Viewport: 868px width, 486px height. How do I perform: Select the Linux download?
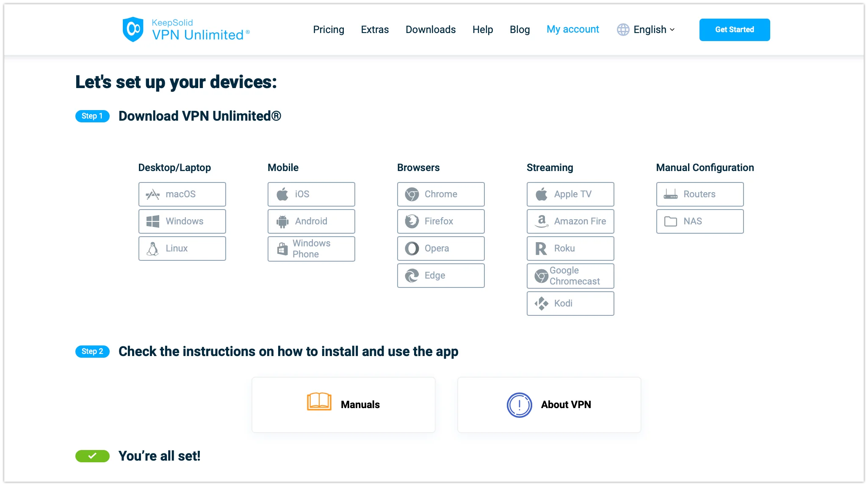point(182,249)
